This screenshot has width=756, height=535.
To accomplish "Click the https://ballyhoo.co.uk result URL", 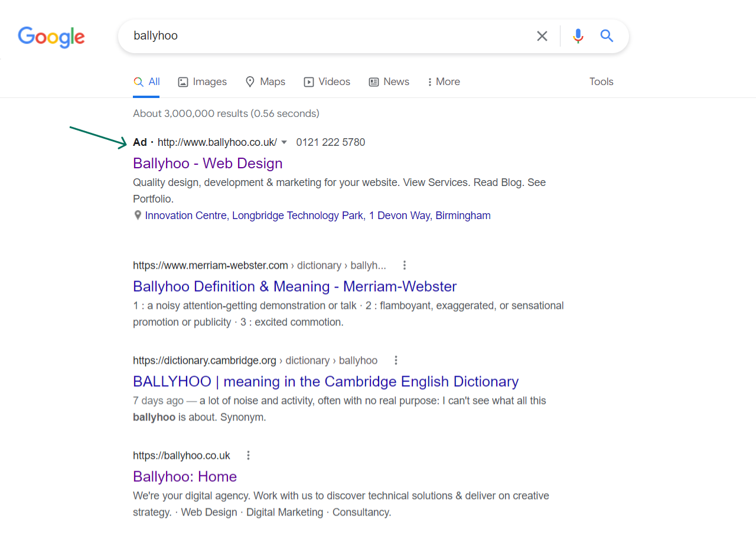I will pos(181,455).
